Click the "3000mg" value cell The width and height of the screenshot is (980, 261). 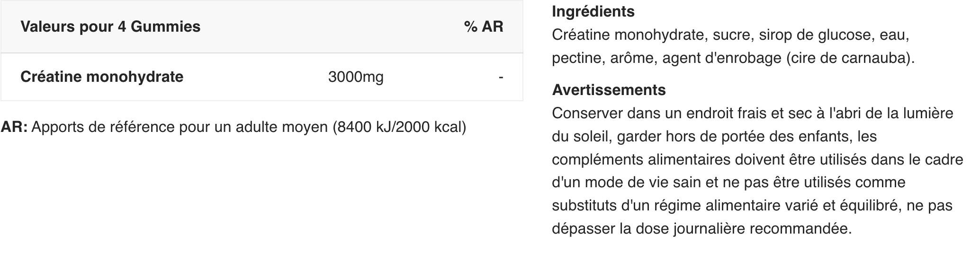(356, 77)
